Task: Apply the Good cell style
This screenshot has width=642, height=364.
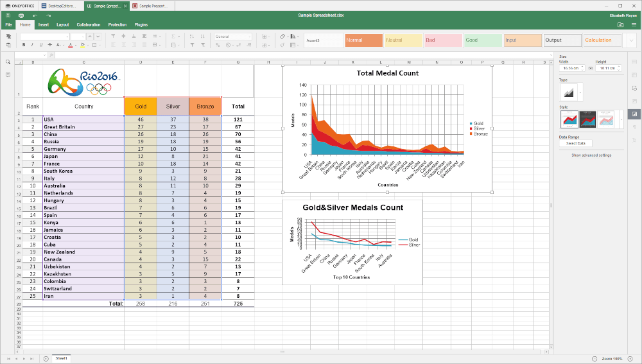Action: [x=483, y=40]
